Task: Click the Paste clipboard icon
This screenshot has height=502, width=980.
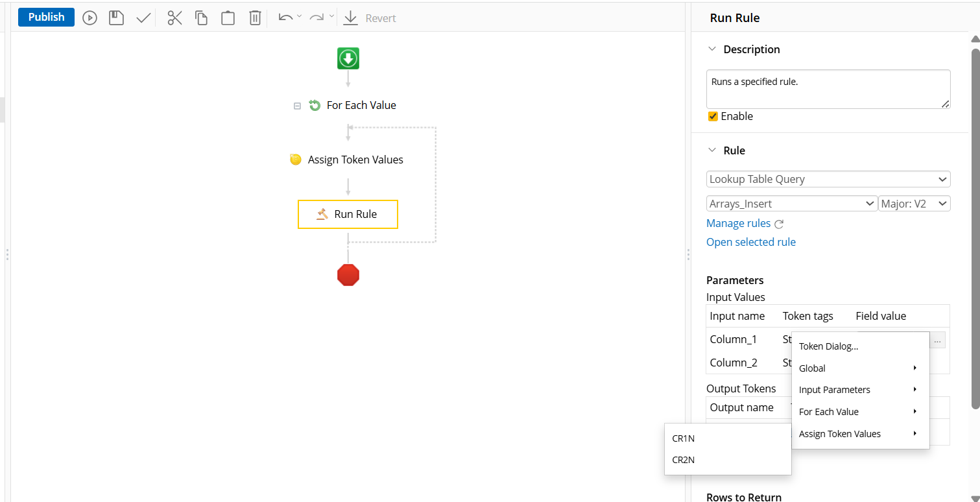Action: (228, 18)
